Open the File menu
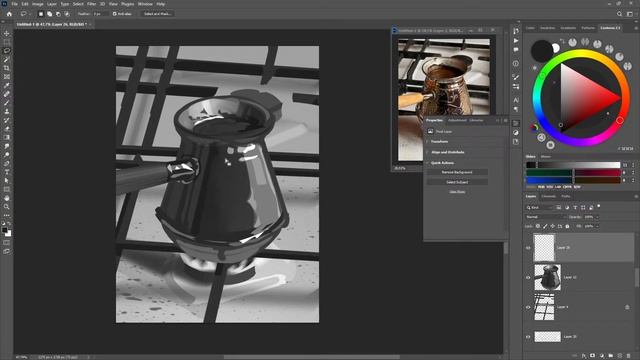640x360 pixels. (x=14, y=4)
